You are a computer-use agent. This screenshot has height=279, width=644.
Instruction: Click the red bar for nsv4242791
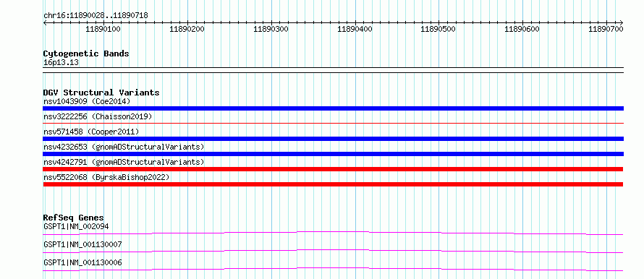point(333,169)
